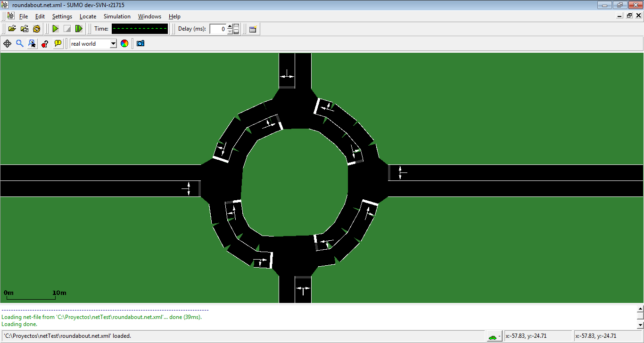Screen dimensions: 644x343
Task: Click the locate structures question mark icon
Action: tap(45, 44)
